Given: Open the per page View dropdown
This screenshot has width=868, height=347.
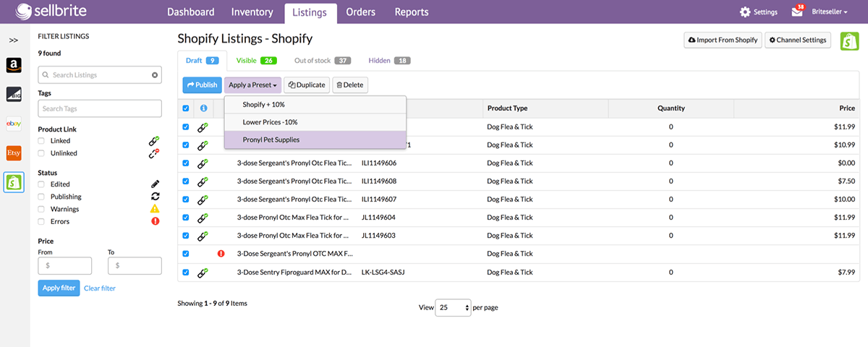Looking at the screenshot, I should 454,307.
